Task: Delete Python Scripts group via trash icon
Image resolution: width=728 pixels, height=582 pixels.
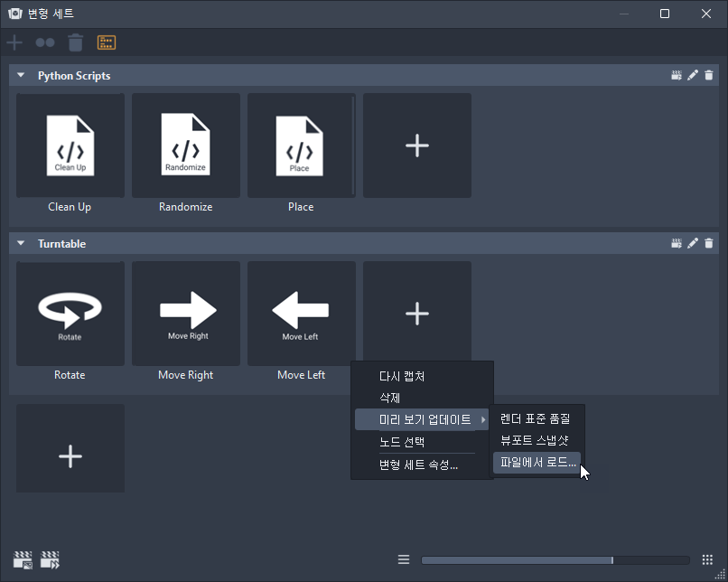Action: point(708,75)
